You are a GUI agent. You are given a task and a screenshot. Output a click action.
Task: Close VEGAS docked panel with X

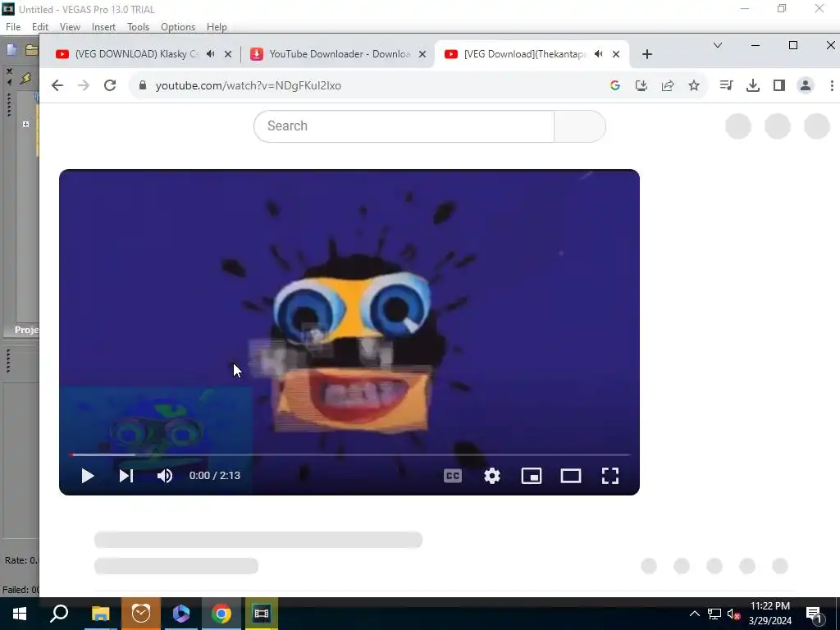8,71
